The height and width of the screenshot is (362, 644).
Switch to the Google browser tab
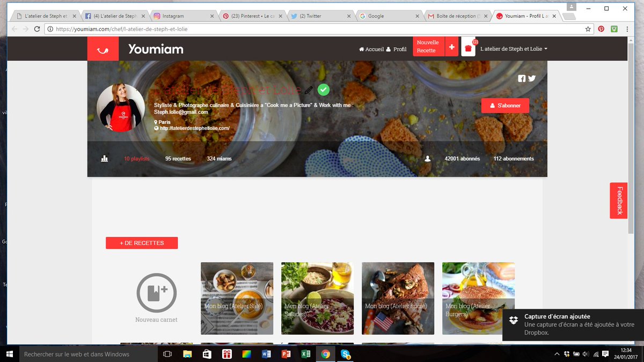389,16
